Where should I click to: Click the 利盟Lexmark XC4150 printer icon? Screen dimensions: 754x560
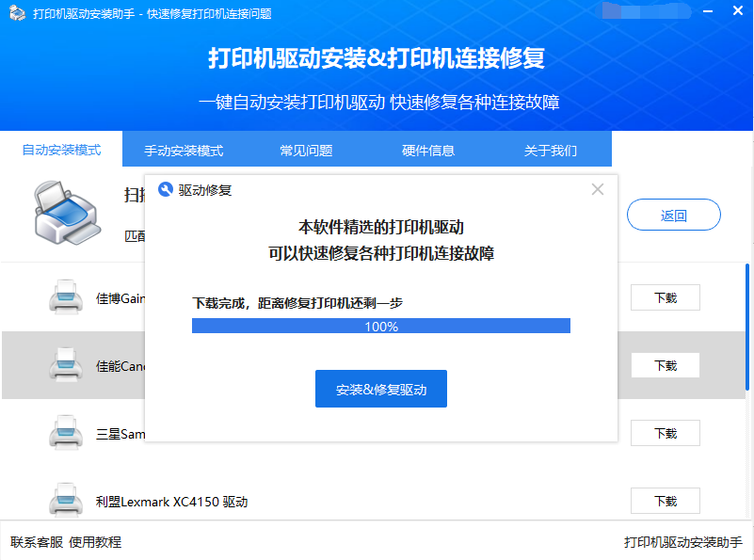click(66, 501)
